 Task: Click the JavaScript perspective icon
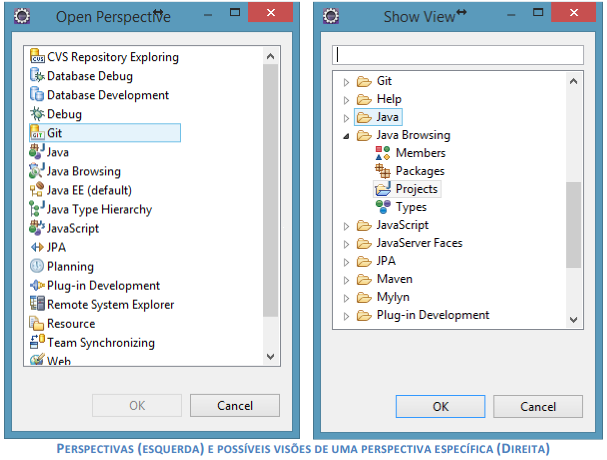tap(37, 228)
